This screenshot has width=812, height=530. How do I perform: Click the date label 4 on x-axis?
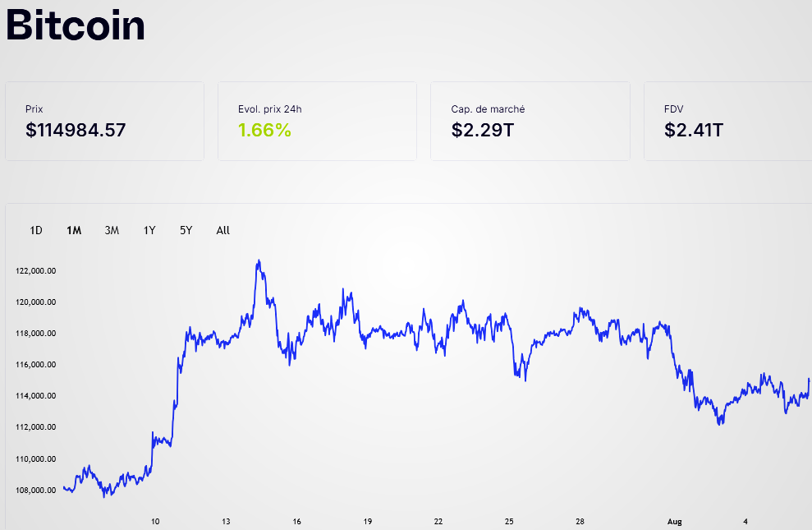(745, 522)
